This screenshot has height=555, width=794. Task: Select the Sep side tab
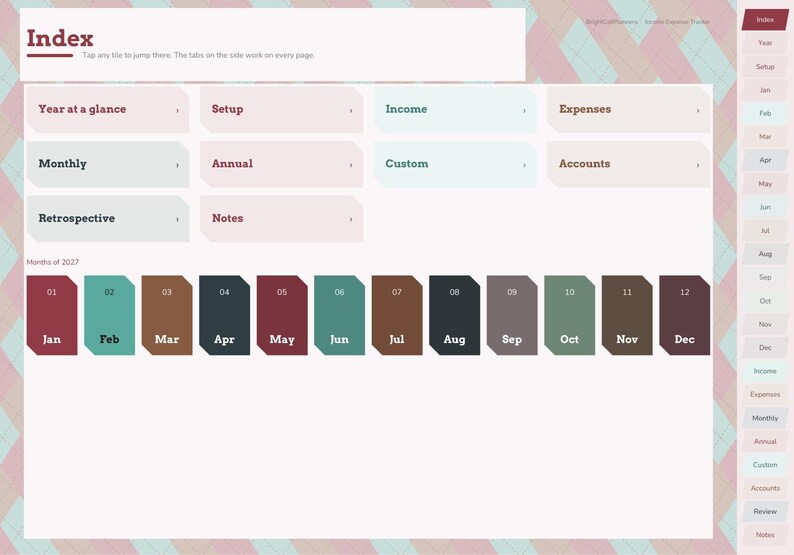[x=765, y=278]
